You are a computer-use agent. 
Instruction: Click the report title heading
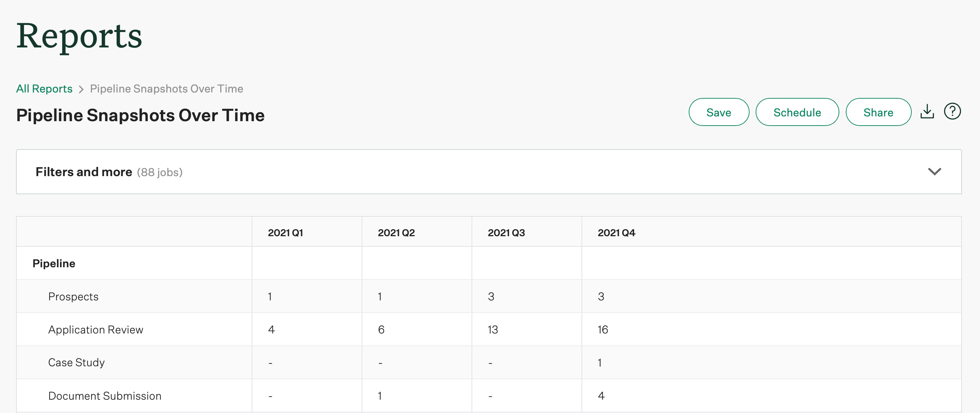140,115
